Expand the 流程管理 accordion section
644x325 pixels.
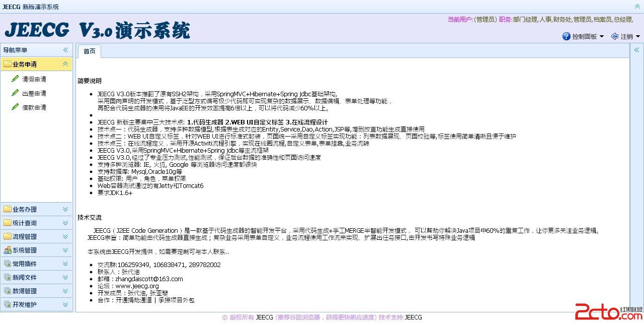point(65,236)
